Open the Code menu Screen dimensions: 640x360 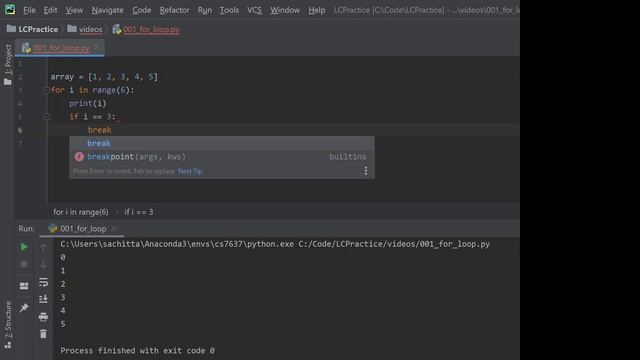[142, 10]
